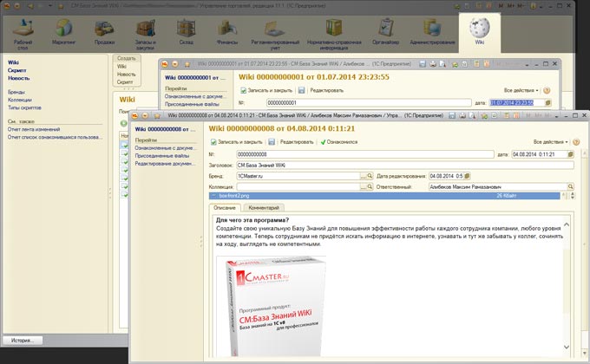Click Бренд field ellipsis select button
This screenshot has width=590, height=364.
363,176
